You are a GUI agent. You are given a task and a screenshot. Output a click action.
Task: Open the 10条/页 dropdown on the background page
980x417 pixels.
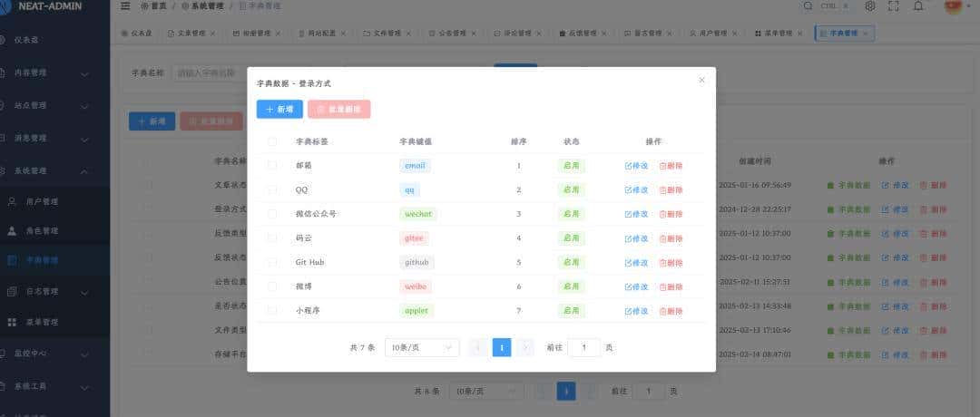(x=486, y=392)
